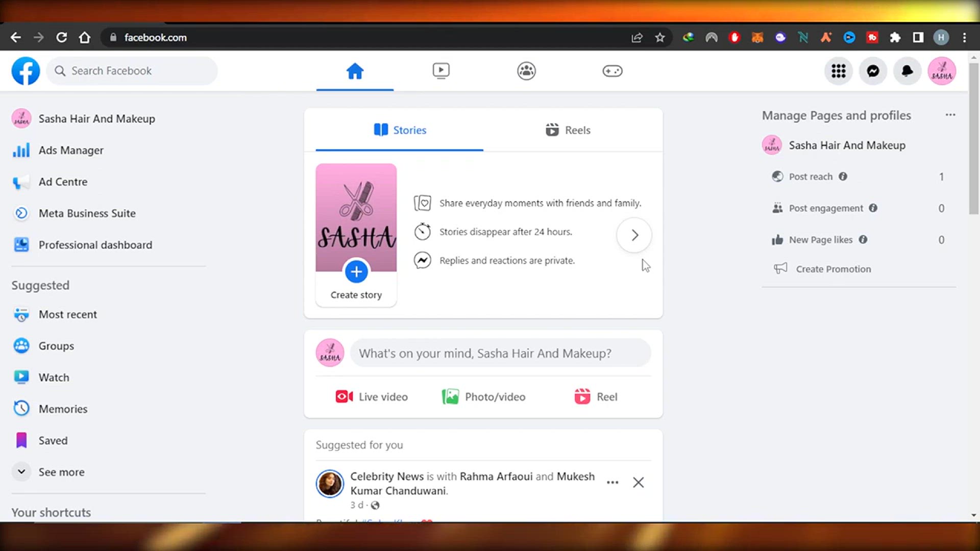Click the Post engagement stat text
980x551 pixels.
(826, 208)
